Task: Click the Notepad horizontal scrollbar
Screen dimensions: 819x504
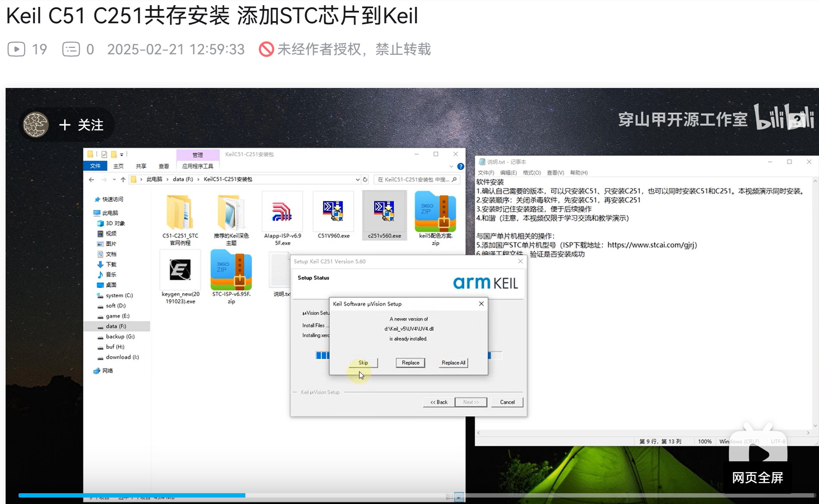Action: (643, 432)
